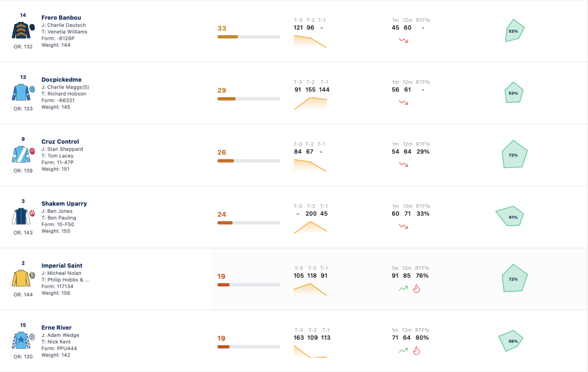The height and width of the screenshot is (372, 588).
Task: Click Docpickedme's T-3 T-2 T-1 trend graph
Action: (x=310, y=103)
